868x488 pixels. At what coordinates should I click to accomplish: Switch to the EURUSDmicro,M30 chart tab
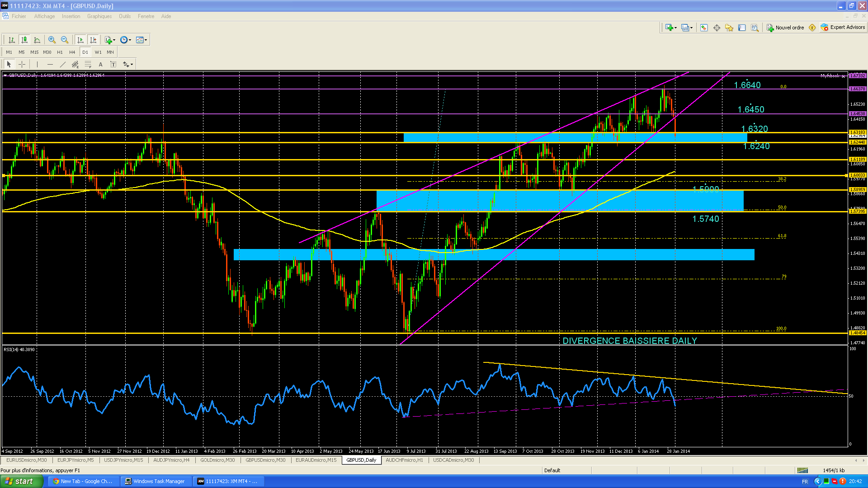coord(26,460)
